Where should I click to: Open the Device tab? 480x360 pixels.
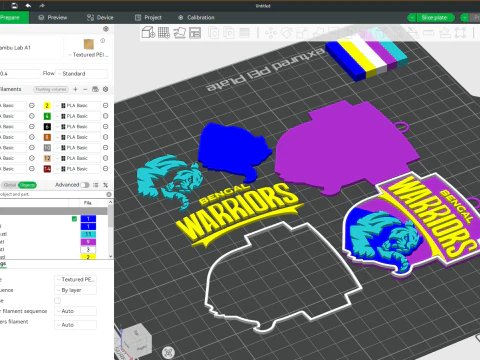(100, 17)
